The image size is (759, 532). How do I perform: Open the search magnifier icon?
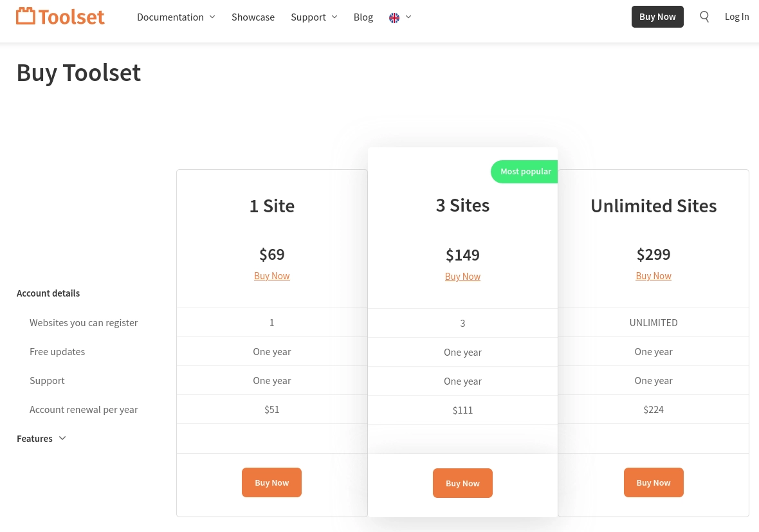[x=704, y=17]
